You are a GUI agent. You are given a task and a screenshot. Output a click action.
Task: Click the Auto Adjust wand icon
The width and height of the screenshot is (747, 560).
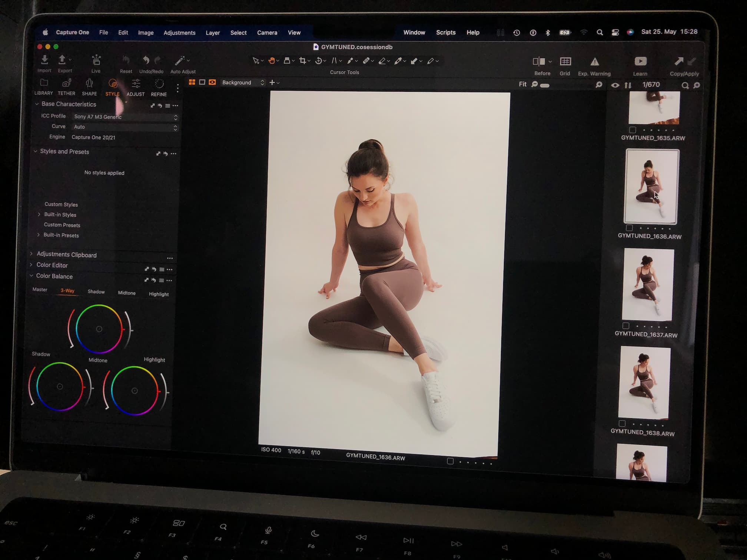tap(180, 60)
